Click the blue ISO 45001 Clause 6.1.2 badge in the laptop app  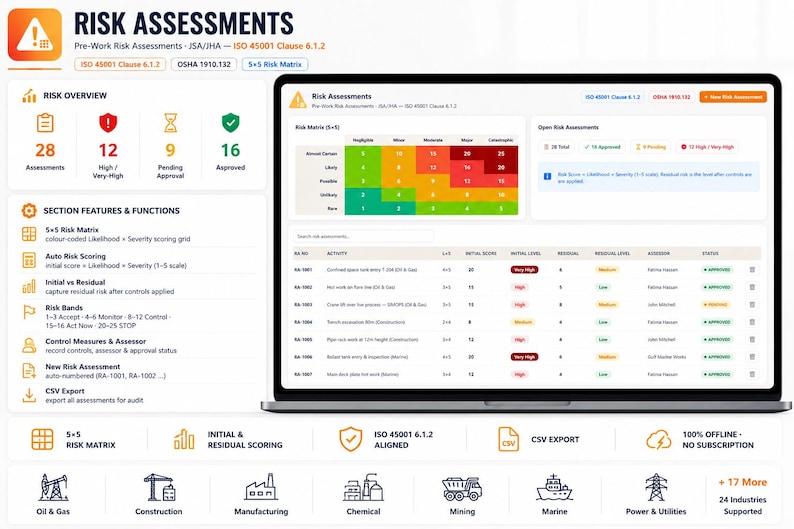pos(613,97)
